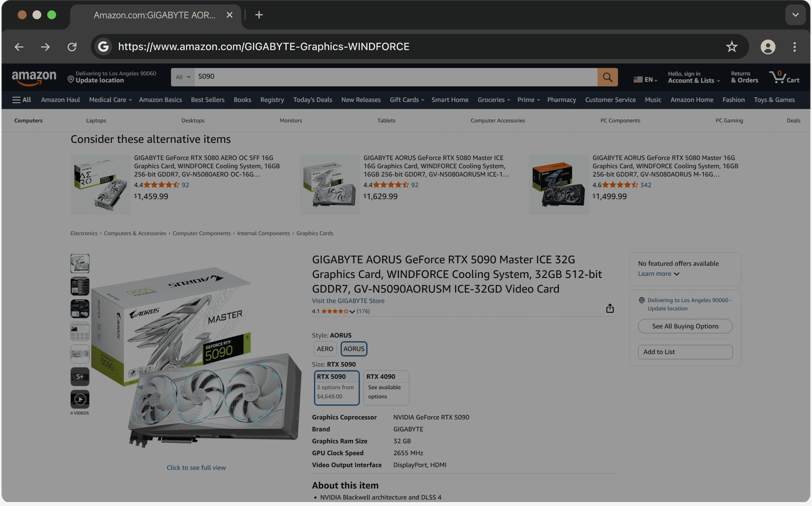The image size is (812, 506).
Task: Reload the page in browser
Action: pos(72,47)
